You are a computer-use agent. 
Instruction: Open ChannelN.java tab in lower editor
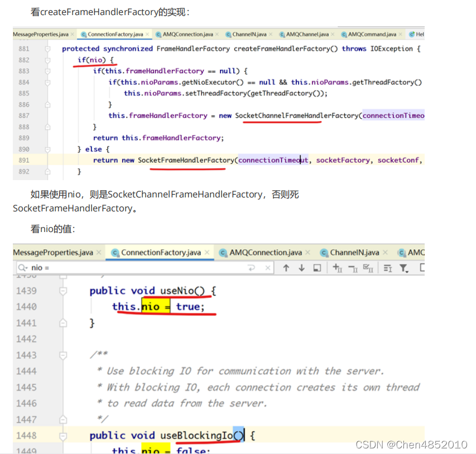354,253
